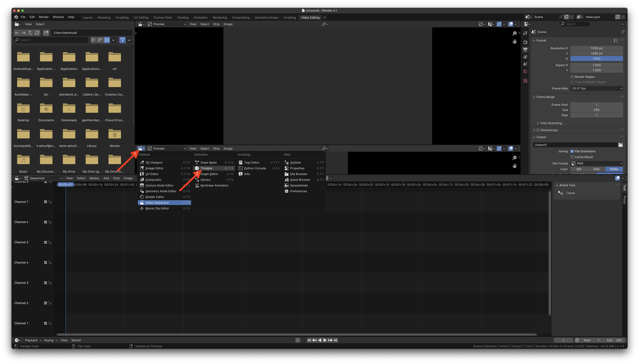Enable the Cache Result checkbox
Screen dimensions: 639x364
(x=572, y=157)
